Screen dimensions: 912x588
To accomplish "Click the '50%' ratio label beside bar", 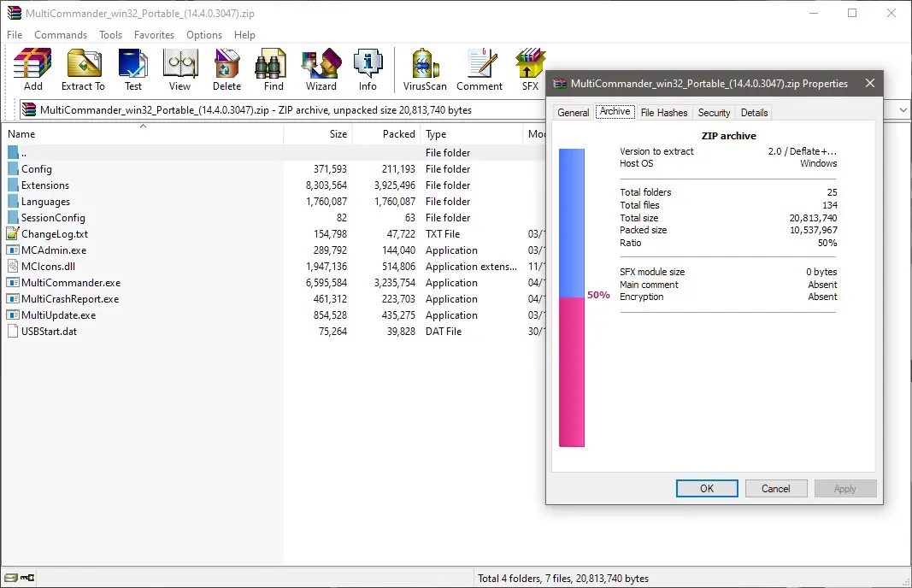I will pyautogui.click(x=598, y=295).
